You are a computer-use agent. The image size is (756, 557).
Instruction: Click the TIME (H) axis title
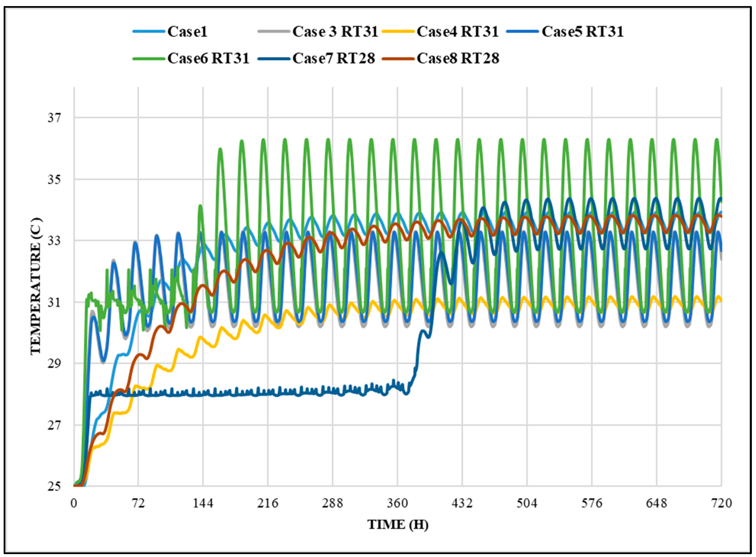[x=397, y=525]
